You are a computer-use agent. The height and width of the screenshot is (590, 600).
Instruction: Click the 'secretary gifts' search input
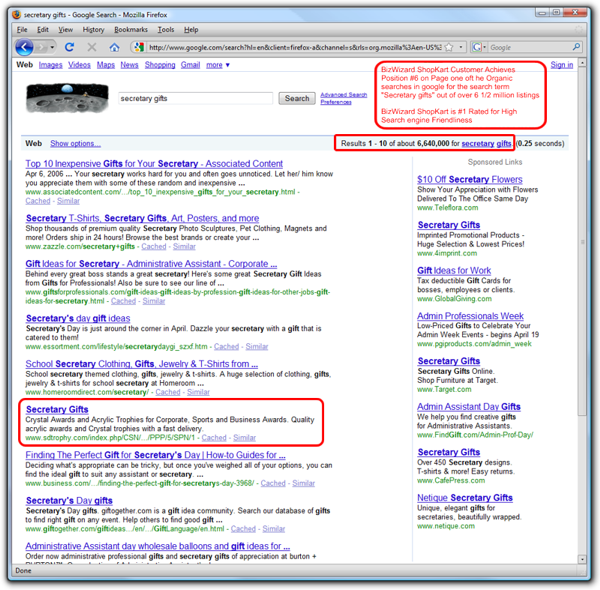tap(196, 98)
